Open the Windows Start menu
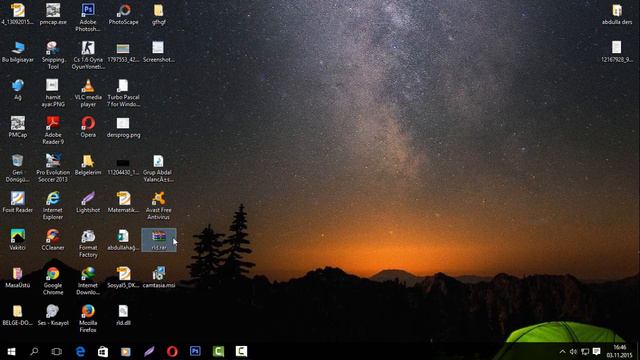This screenshot has height=360, width=640. click(x=11, y=351)
